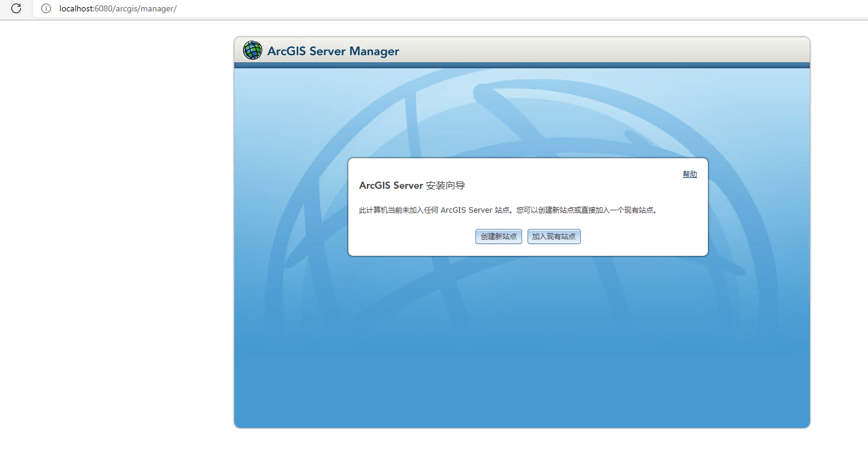Screen dimensions: 868x450
Task: Click 帮助 in the wizard corner
Action: [x=689, y=174]
